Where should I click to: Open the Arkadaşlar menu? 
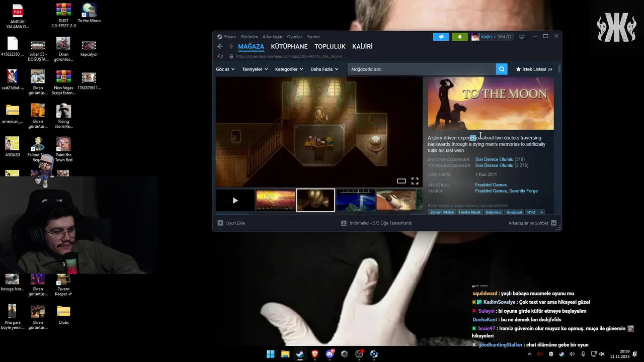(x=273, y=37)
